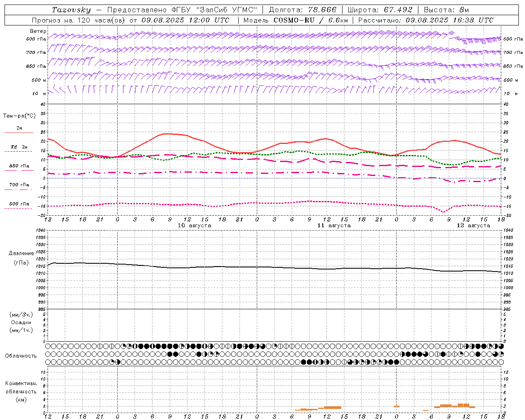Click the '(км)' unit label under convective cloudiness

(x=21, y=399)
